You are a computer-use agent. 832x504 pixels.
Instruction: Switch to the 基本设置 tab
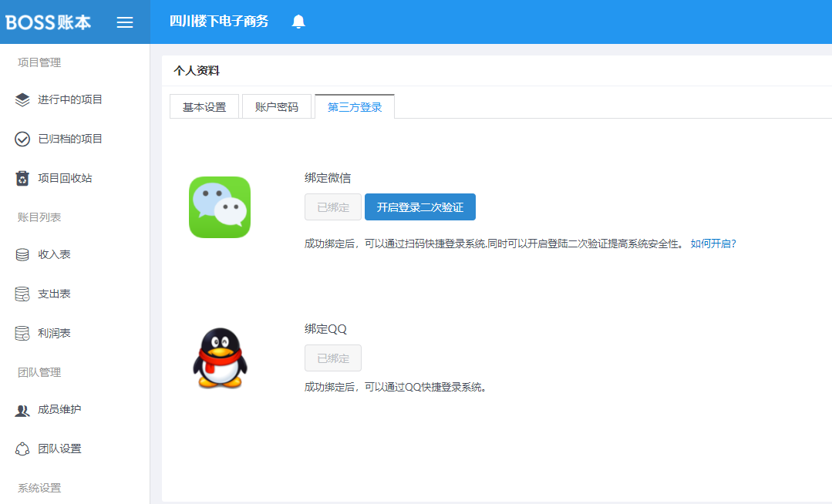tap(204, 106)
